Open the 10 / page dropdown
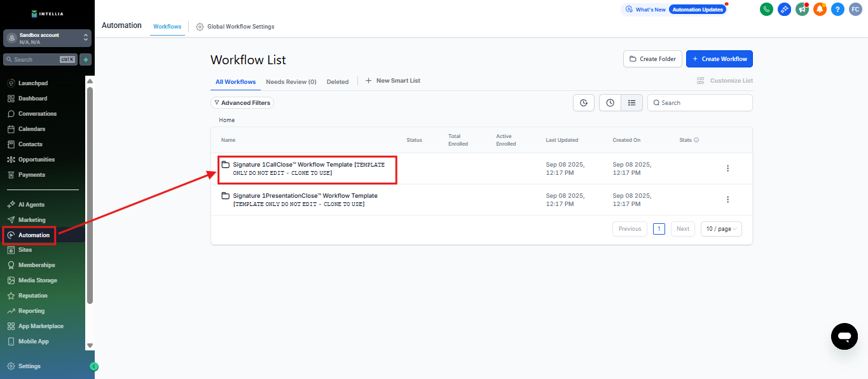The image size is (868, 379). click(721, 229)
